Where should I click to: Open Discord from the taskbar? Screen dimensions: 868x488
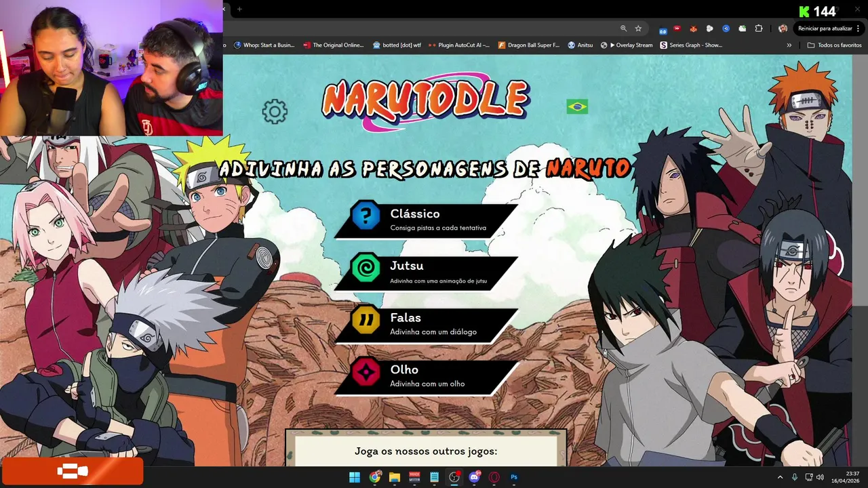(474, 477)
